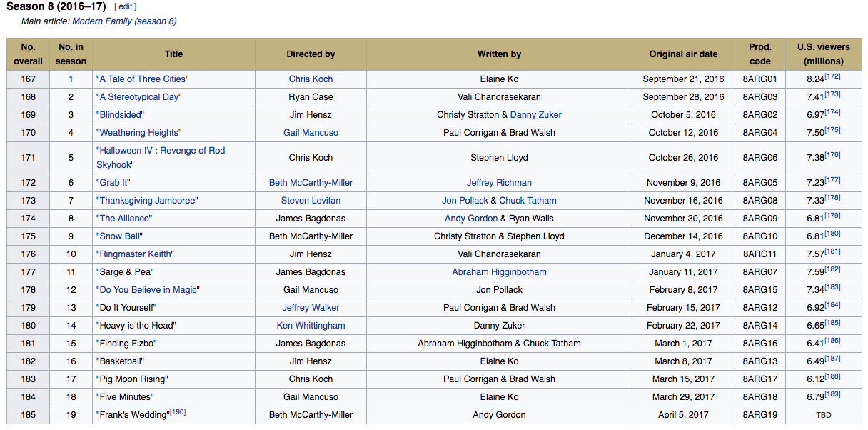Screen dimensions: 868x430
Task: Open Abraham Higginbotham link in Sarge & Pea row
Action: click(499, 272)
